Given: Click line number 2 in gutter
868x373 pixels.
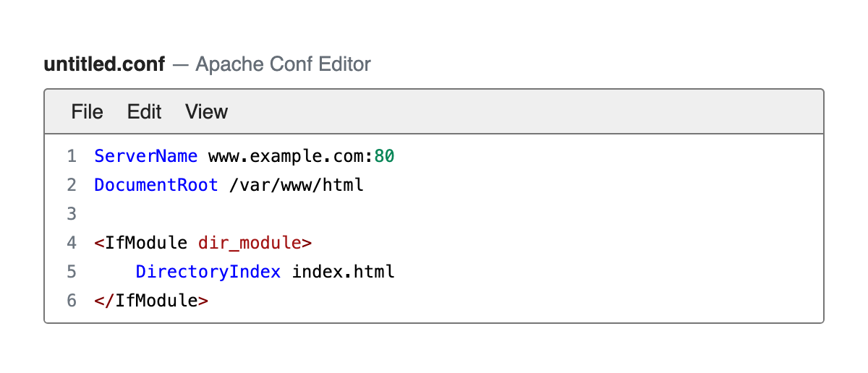Looking at the screenshot, I should pyautogui.click(x=71, y=185).
